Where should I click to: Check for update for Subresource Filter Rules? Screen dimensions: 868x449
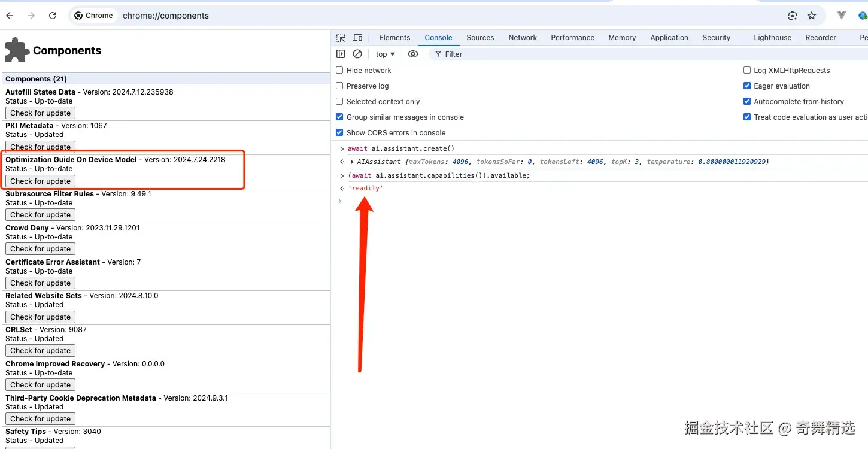pyautogui.click(x=40, y=214)
